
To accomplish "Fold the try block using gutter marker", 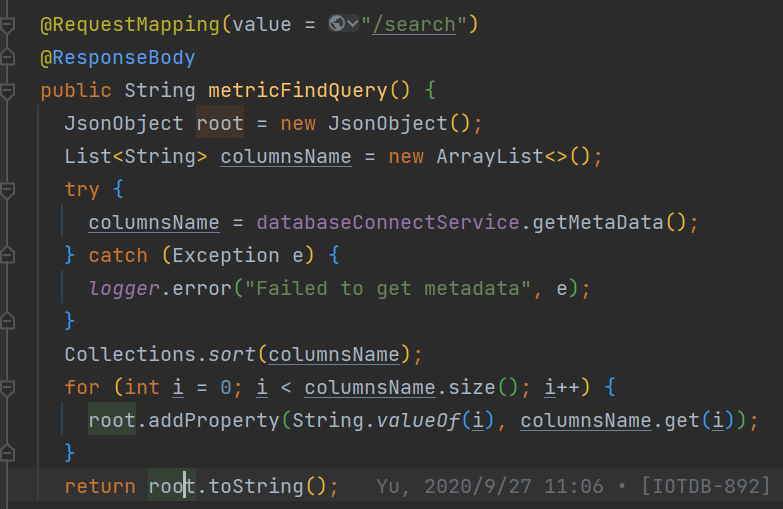I will click(x=7, y=190).
